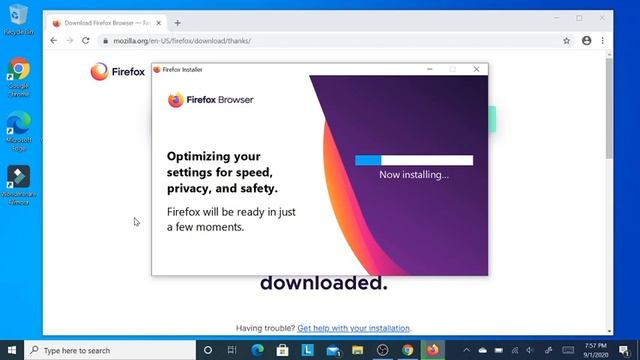Open Chrome three-dot menu
This screenshot has height=360, width=640.
(602, 40)
